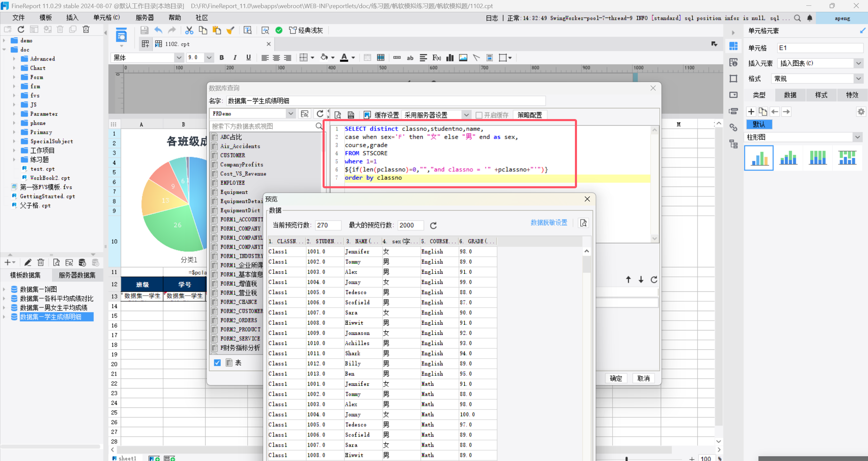
Task: Toggle Bold text formatting
Action: pyautogui.click(x=221, y=58)
